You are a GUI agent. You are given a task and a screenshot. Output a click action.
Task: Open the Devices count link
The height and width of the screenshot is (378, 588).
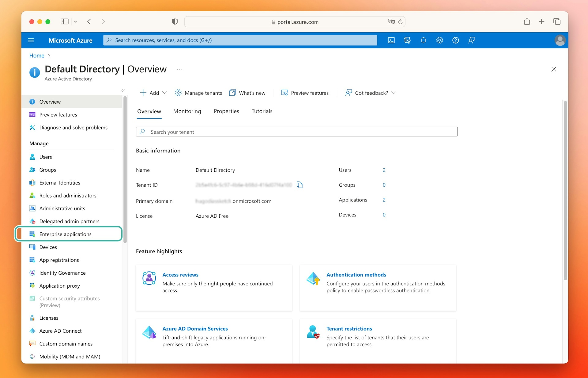pos(384,215)
